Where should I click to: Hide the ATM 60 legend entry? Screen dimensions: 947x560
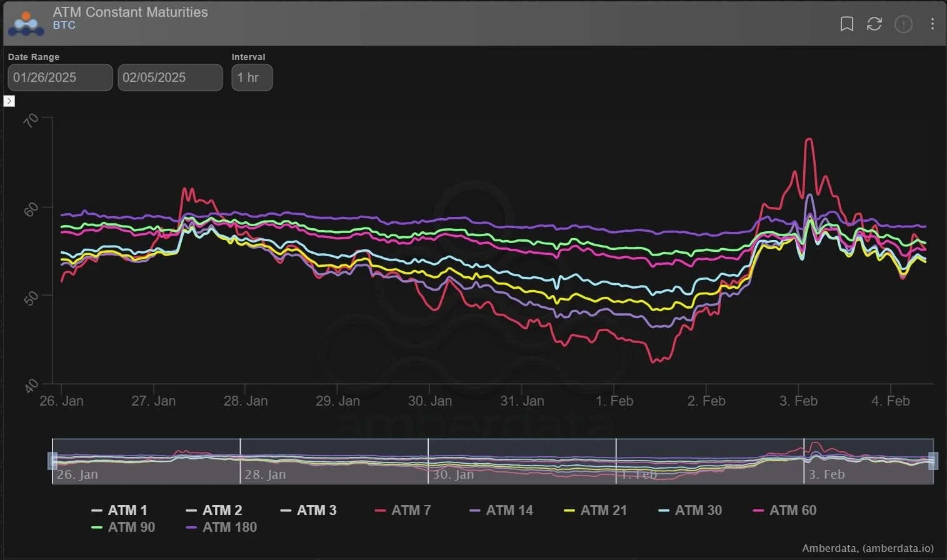point(785,511)
